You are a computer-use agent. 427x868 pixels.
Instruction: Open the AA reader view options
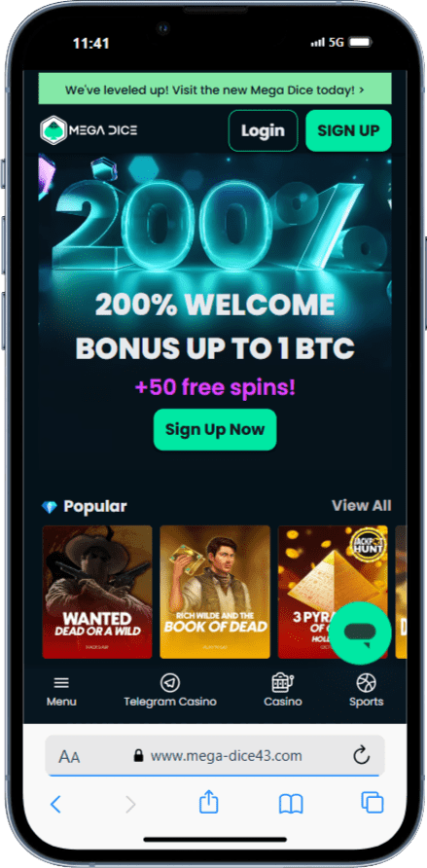(69, 756)
